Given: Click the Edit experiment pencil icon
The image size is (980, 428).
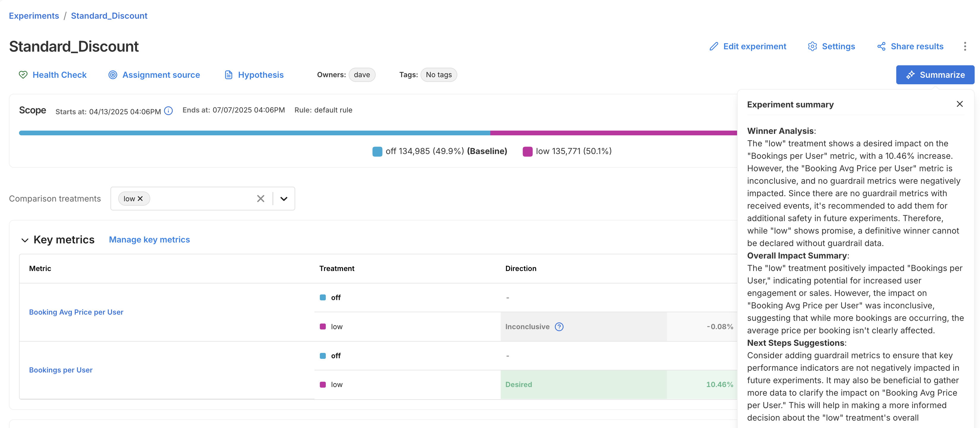Looking at the screenshot, I should pos(714,46).
